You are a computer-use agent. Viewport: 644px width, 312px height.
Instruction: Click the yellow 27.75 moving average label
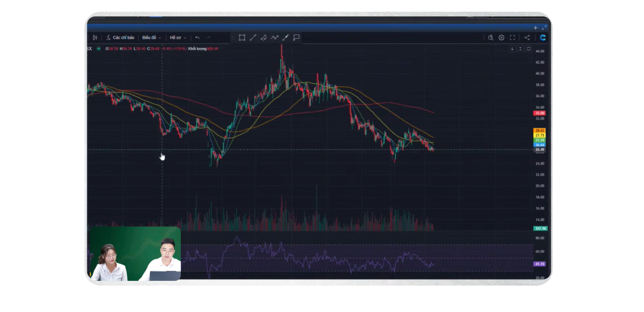tap(539, 135)
